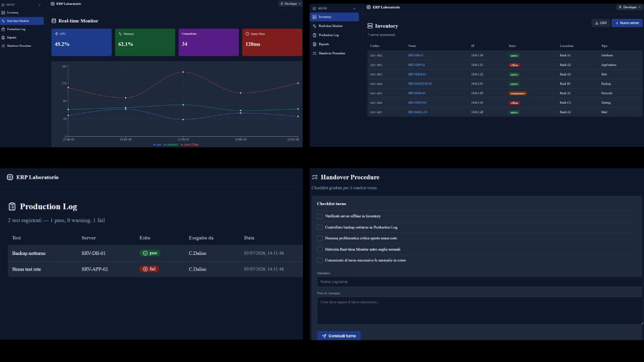Click the Locazione column header in Inventory

coord(567,46)
